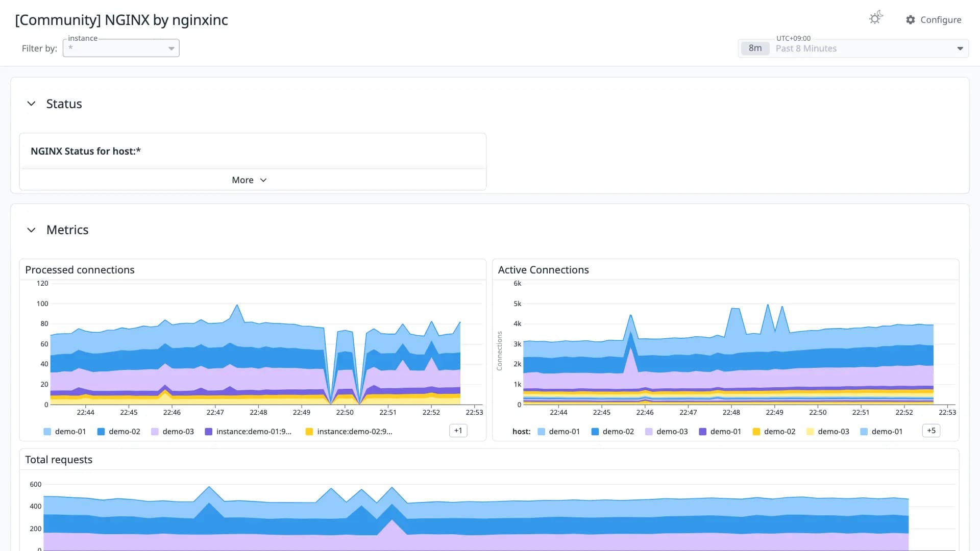Click the 8m time badge
This screenshot has width=980, height=551.
click(755, 48)
